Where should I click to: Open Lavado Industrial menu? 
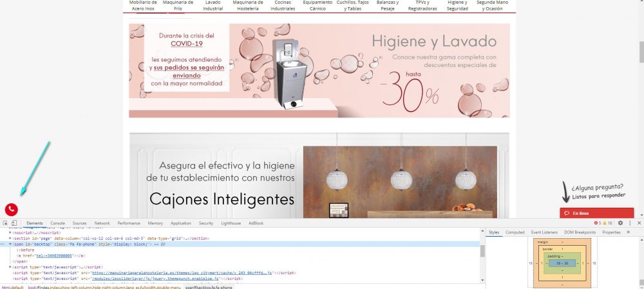point(213,5)
